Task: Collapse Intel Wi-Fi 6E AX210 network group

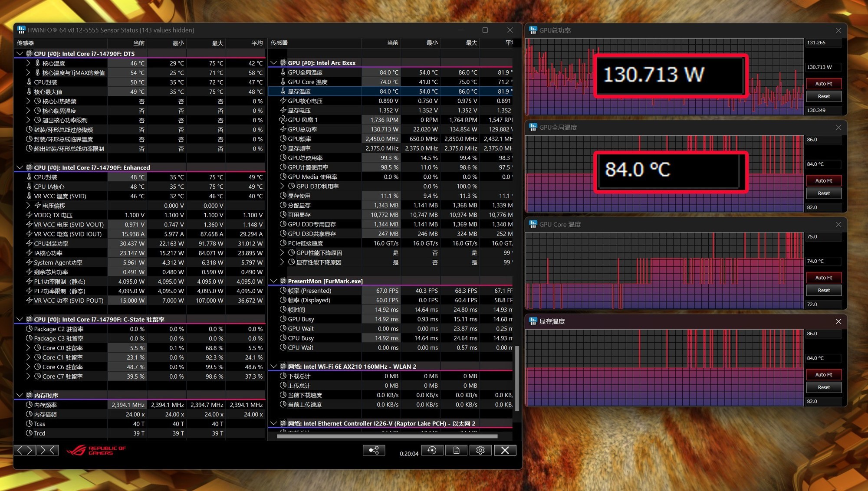Action: (273, 367)
